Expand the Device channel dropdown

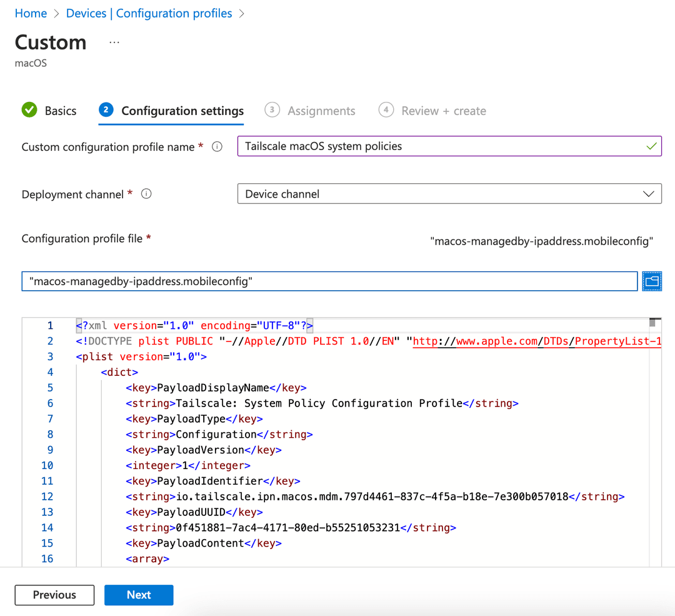pyautogui.click(x=648, y=193)
